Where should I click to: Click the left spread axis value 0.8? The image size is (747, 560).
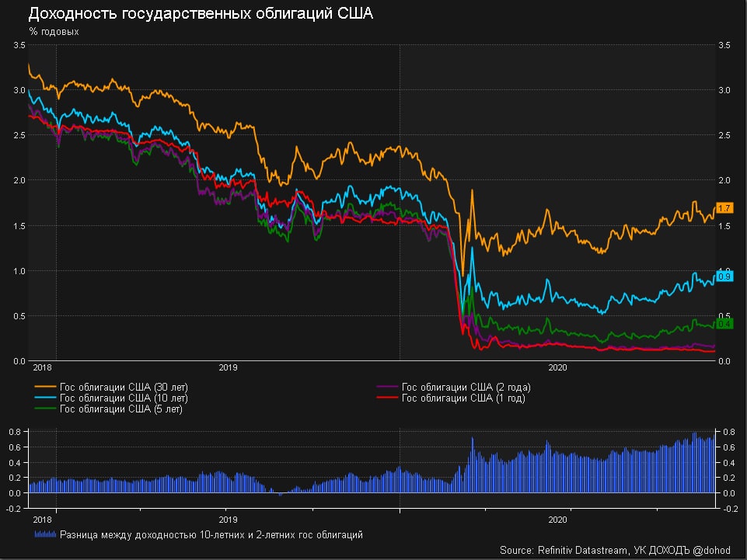(15, 433)
